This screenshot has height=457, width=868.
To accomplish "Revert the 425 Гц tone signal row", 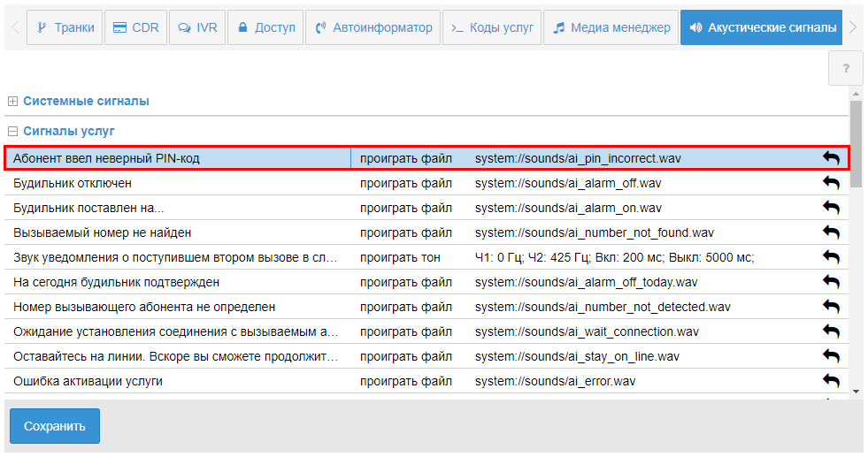I will (x=831, y=257).
